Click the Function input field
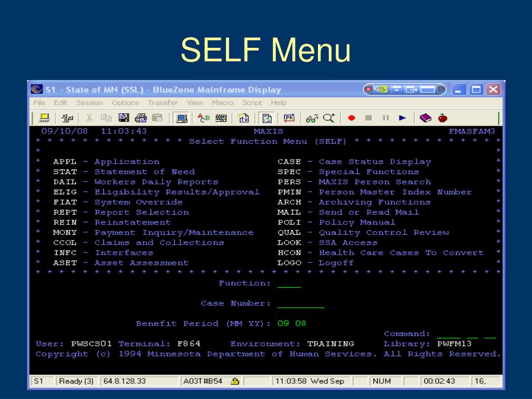The image size is (532, 399). point(289,283)
